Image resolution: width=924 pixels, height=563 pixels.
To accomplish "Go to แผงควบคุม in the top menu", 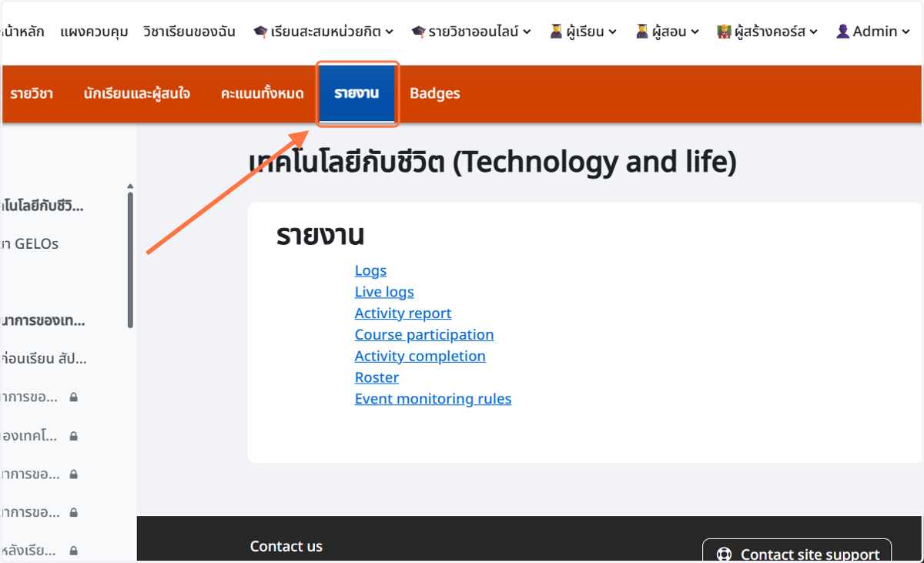I will click(93, 32).
